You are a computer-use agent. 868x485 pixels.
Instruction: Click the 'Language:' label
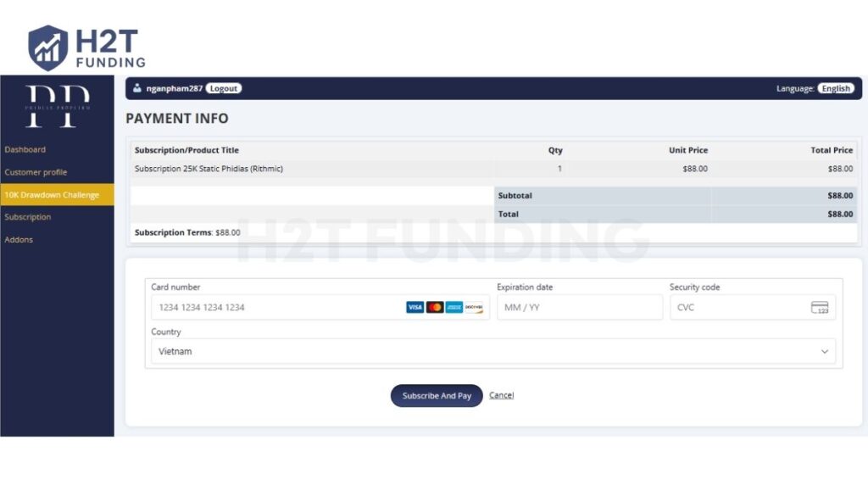(x=795, y=88)
